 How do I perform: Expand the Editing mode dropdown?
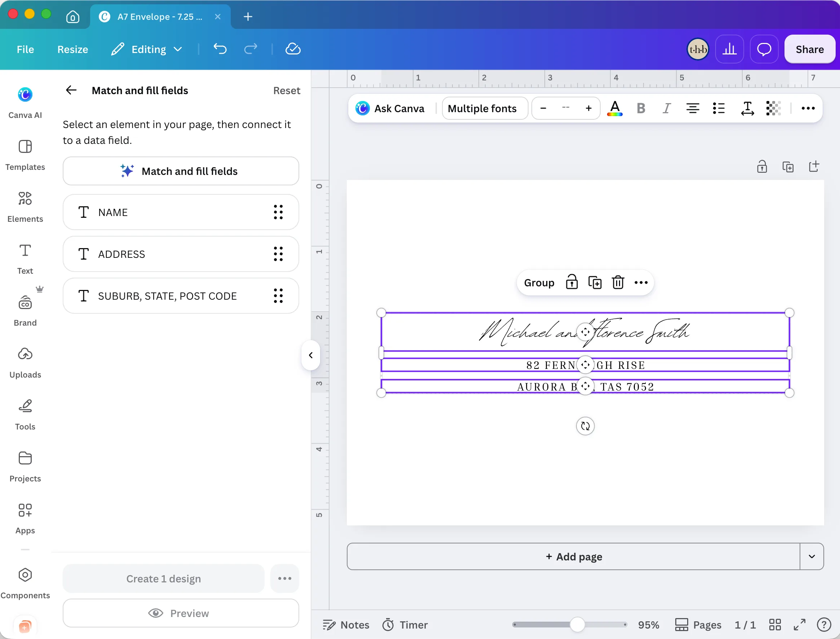coord(147,49)
